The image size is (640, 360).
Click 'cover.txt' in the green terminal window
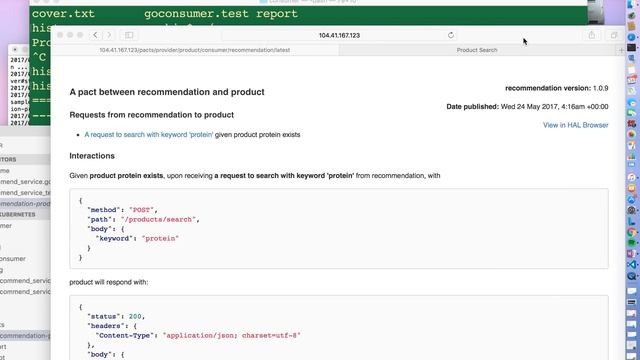63,13
